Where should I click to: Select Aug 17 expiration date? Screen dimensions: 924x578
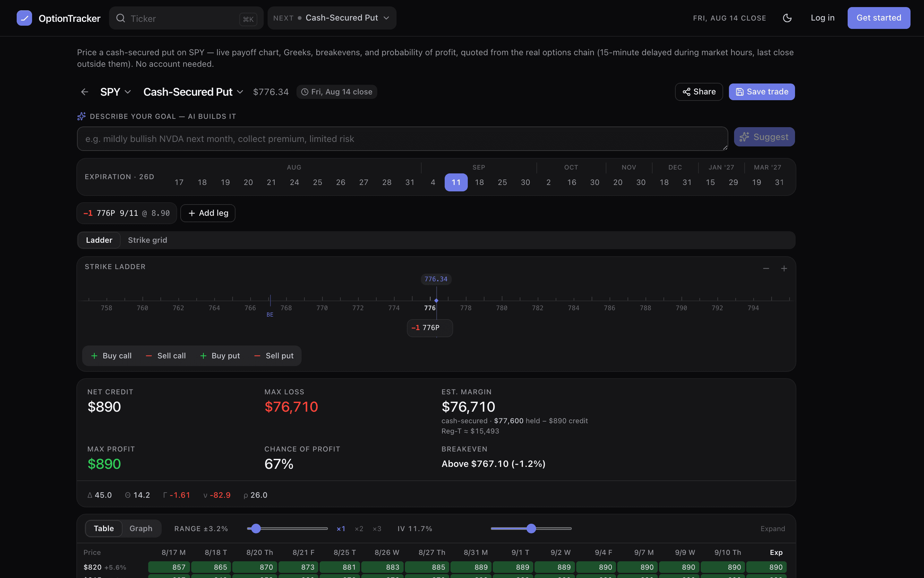(x=179, y=182)
